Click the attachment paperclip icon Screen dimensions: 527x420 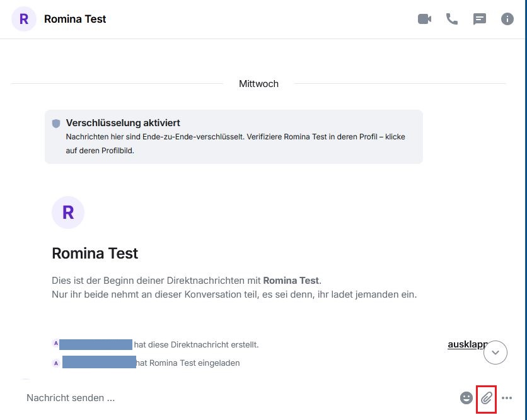pyautogui.click(x=487, y=398)
